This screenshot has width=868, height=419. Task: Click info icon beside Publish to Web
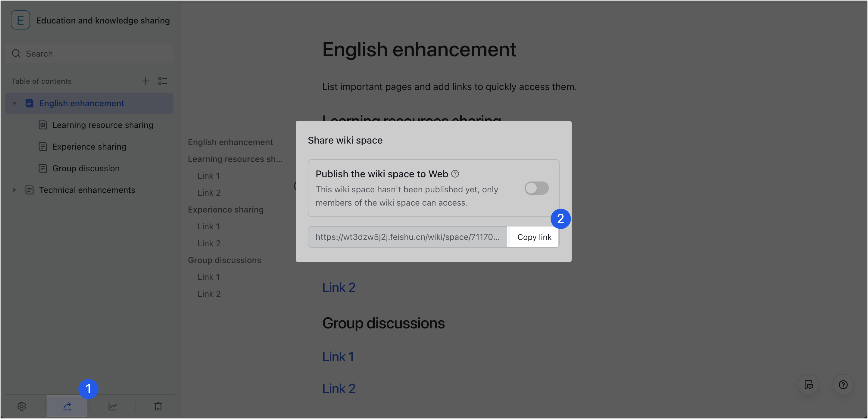click(455, 174)
